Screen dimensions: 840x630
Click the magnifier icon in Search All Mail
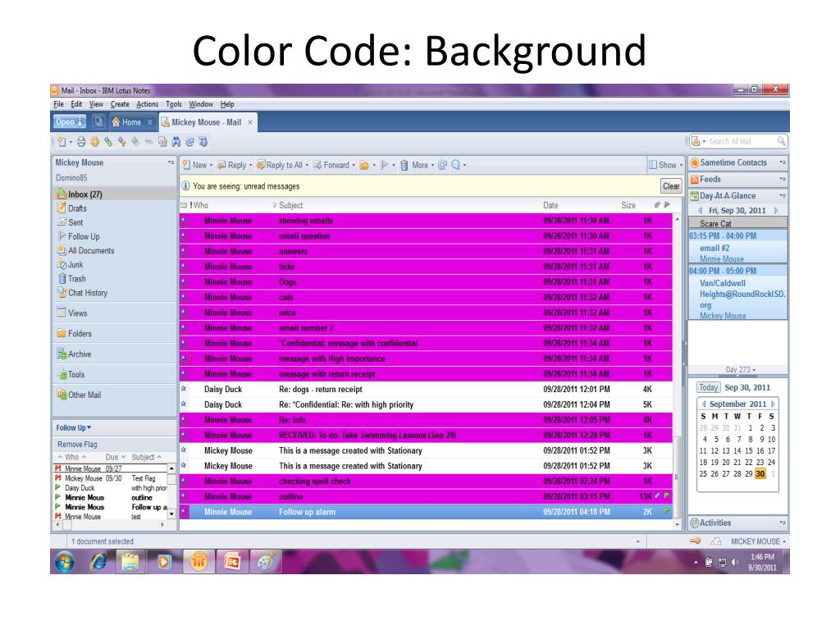782,141
